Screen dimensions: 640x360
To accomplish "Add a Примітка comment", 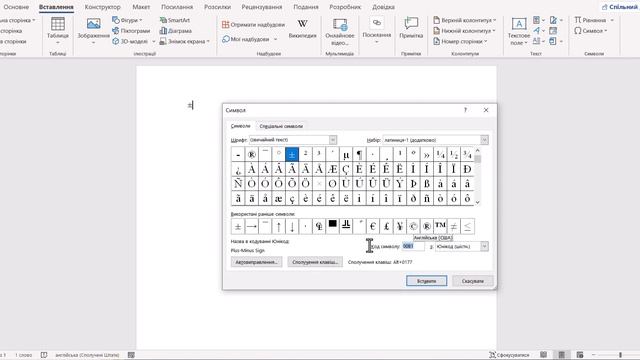I will (x=411, y=29).
